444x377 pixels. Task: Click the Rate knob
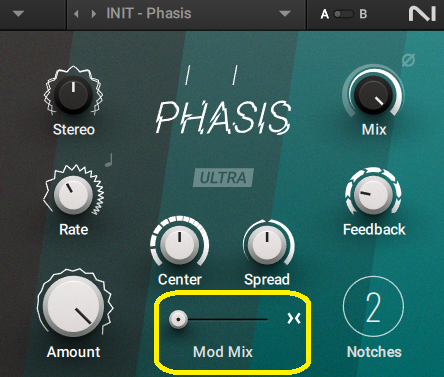pos(73,195)
